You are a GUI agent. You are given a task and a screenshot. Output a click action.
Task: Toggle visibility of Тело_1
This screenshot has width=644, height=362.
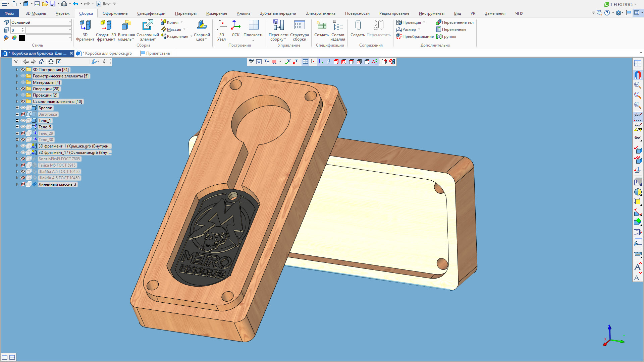pos(23,121)
